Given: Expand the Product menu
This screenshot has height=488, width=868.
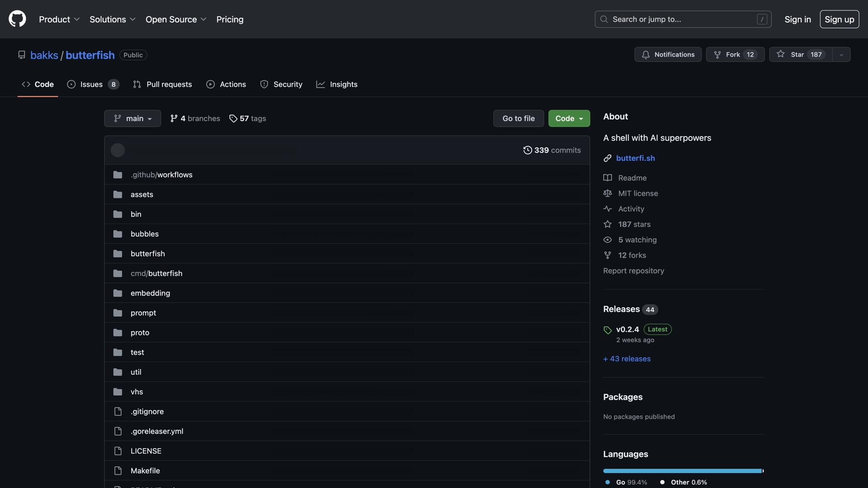Looking at the screenshot, I should pos(59,19).
